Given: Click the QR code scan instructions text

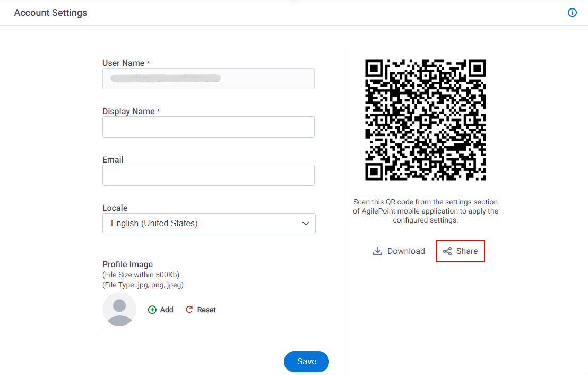Looking at the screenshot, I should (x=426, y=211).
